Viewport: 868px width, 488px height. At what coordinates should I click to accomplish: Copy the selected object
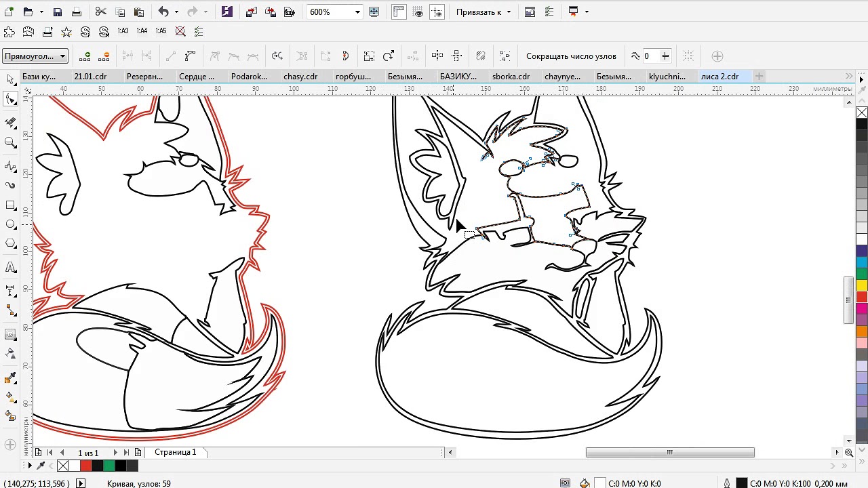[120, 12]
